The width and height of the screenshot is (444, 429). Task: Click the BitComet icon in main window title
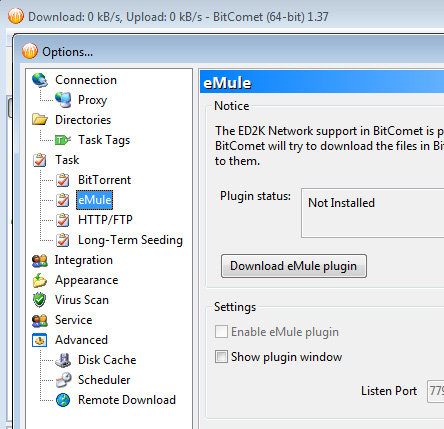pyautogui.click(x=16, y=16)
